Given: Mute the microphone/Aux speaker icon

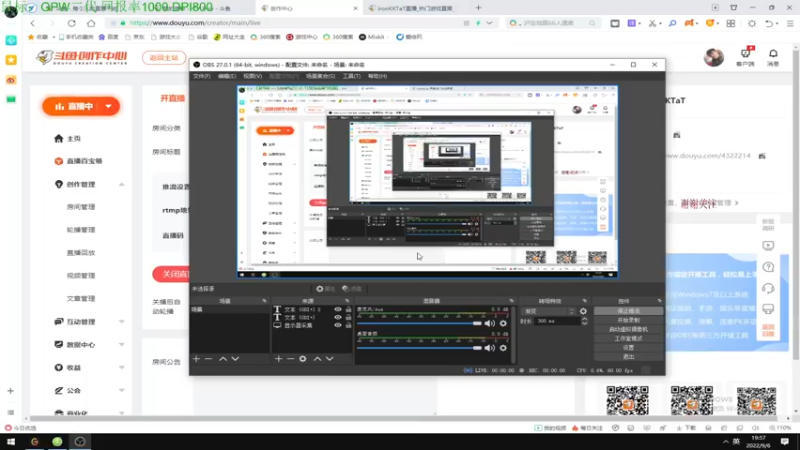Looking at the screenshot, I should click(x=490, y=323).
